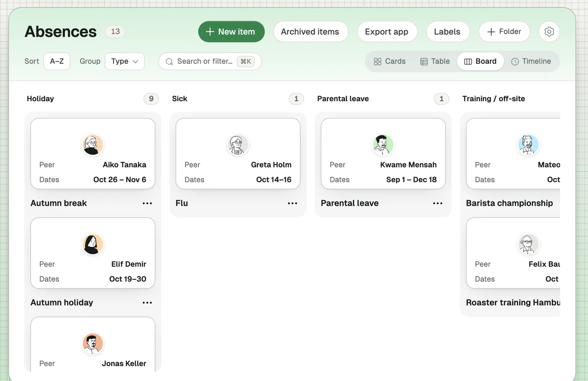Image resolution: width=588 pixels, height=381 pixels.
Task: Select the Board view
Action: 480,61
